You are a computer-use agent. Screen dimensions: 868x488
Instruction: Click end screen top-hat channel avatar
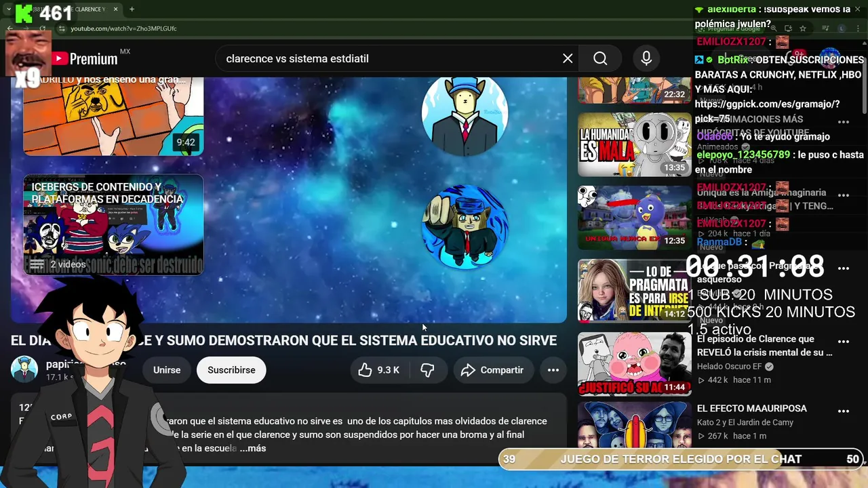coord(465,117)
